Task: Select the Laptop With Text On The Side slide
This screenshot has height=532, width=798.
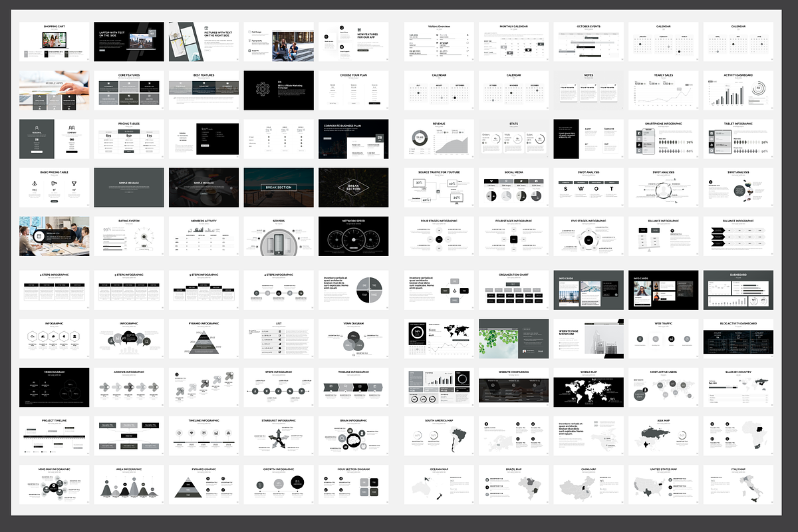Action: 129,42
